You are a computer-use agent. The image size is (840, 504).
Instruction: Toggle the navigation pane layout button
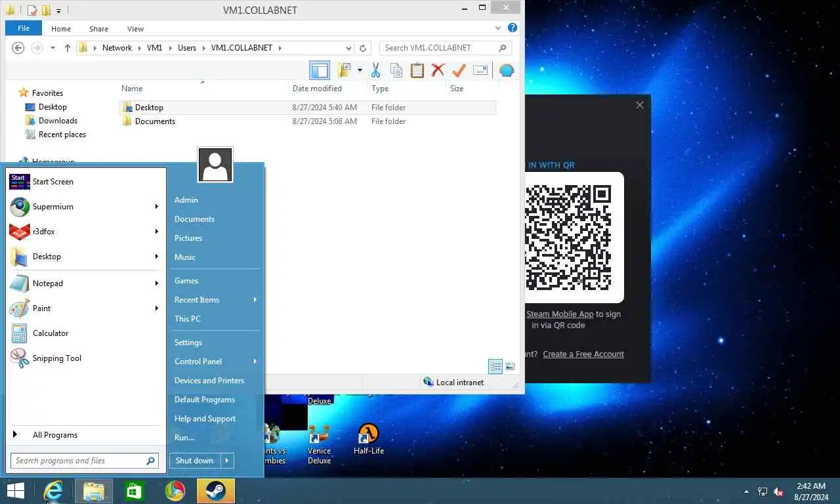coord(319,70)
